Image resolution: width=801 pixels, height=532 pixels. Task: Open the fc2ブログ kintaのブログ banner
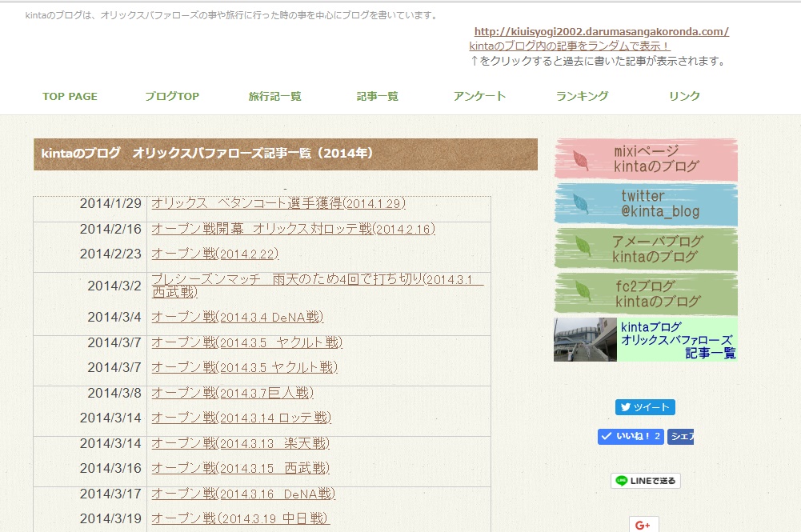(x=647, y=294)
